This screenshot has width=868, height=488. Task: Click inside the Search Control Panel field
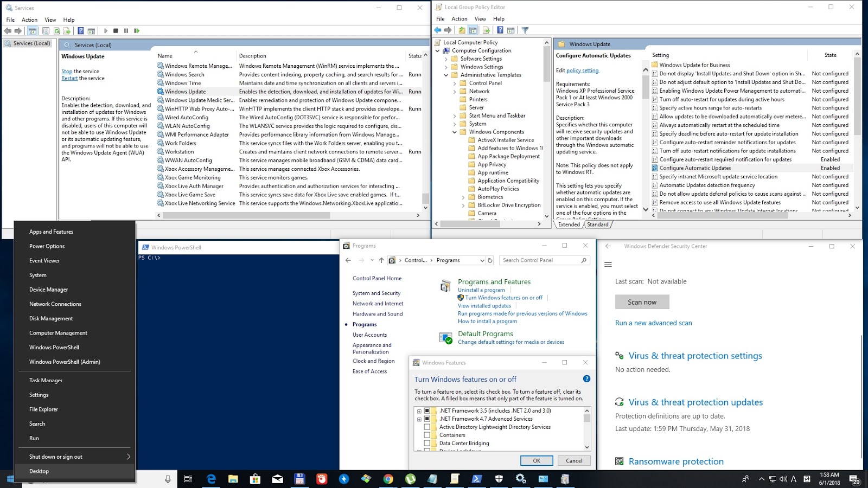pyautogui.click(x=542, y=260)
